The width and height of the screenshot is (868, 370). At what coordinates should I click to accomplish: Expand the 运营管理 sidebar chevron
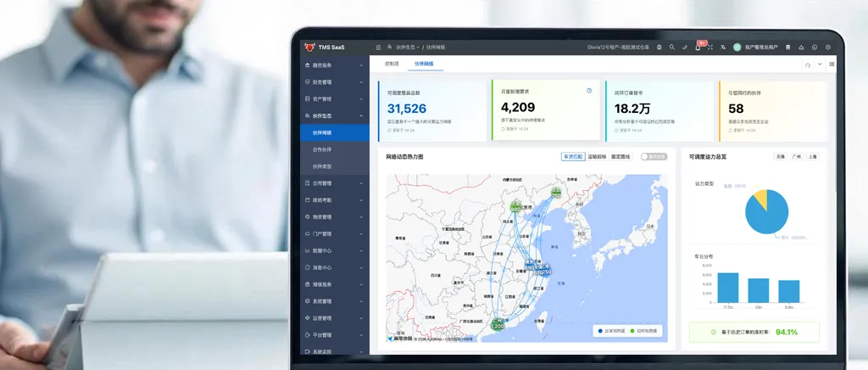tap(361, 318)
